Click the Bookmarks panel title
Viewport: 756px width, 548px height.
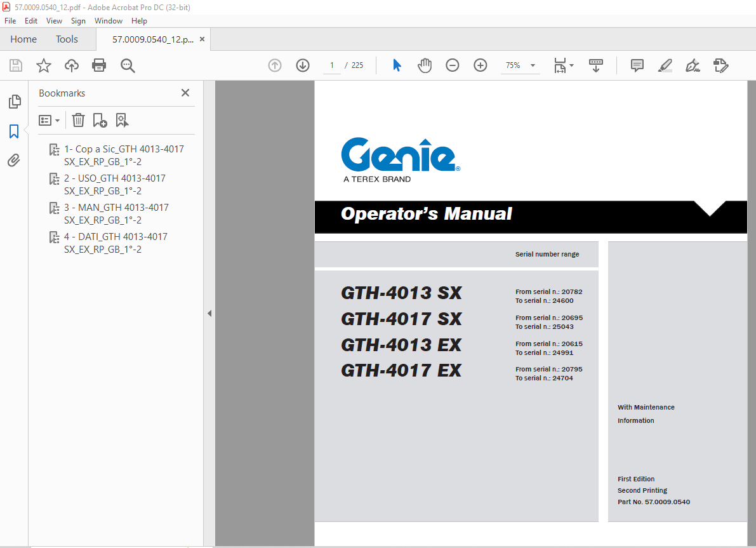pyautogui.click(x=62, y=93)
